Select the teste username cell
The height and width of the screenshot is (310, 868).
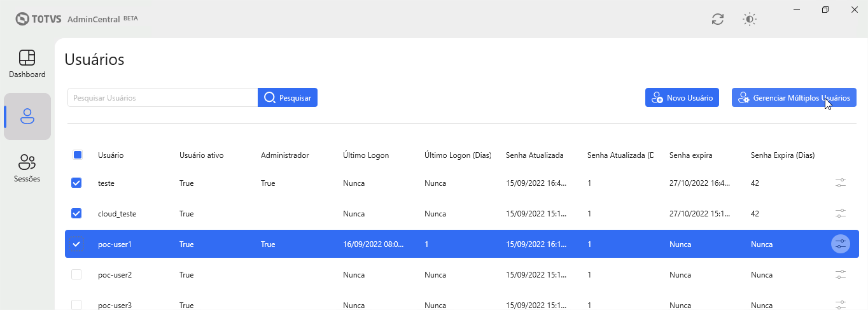(x=106, y=183)
